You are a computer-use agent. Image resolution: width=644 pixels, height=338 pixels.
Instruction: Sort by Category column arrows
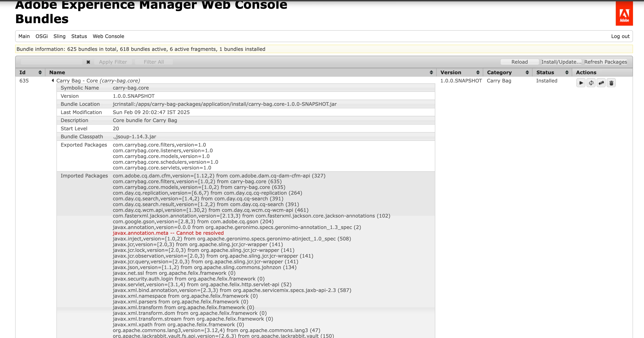527,72
